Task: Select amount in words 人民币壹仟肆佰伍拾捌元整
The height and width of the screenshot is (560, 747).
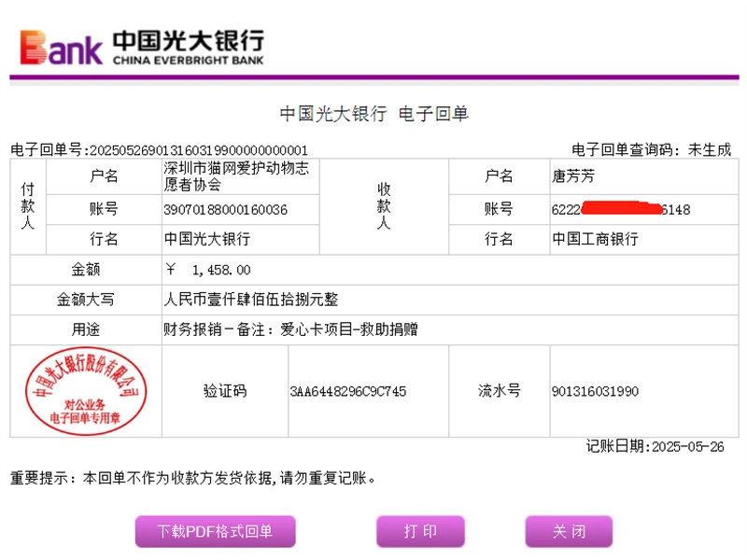Action: tap(250, 300)
